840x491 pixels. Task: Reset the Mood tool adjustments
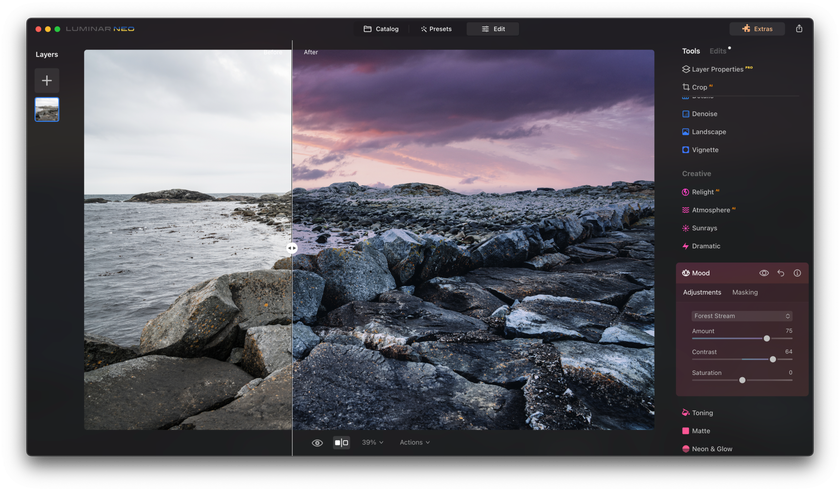[x=781, y=273]
